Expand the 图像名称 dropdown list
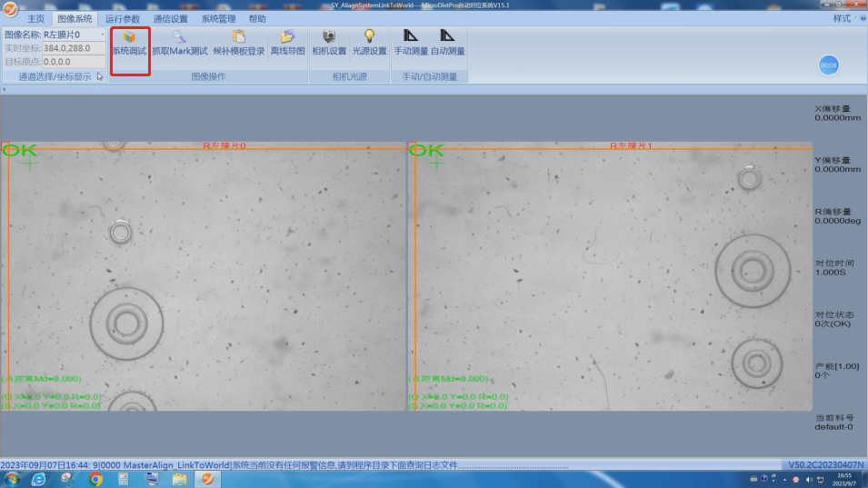 [102, 35]
